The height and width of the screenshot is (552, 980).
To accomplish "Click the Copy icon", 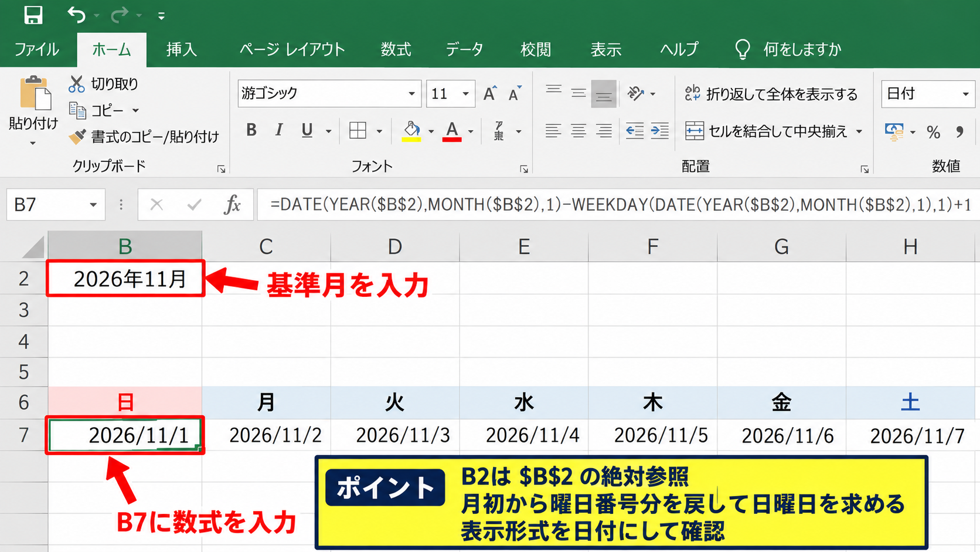I will click(x=77, y=110).
